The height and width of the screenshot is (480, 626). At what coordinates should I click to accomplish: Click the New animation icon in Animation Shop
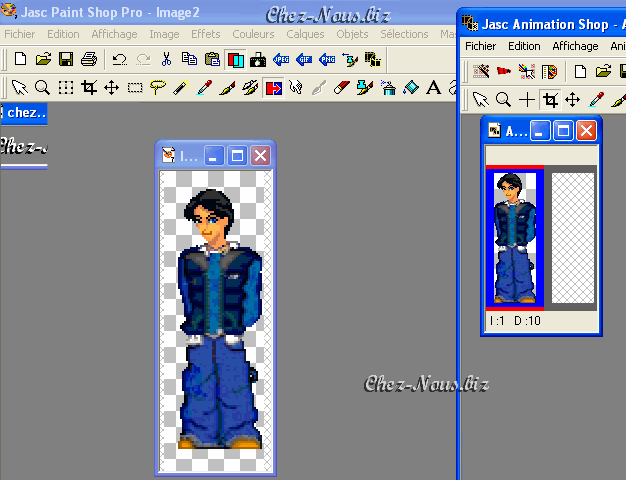pos(580,72)
